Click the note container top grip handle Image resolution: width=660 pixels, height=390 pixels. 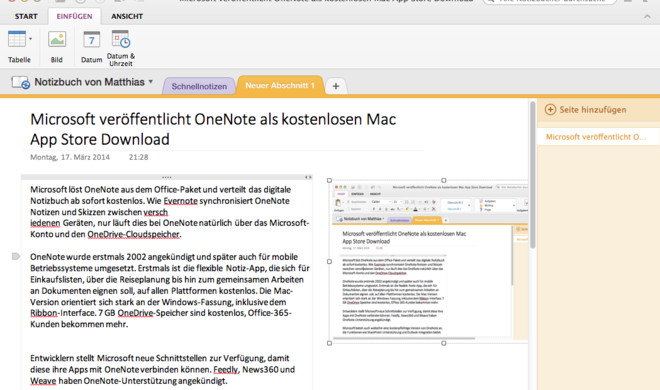tap(167, 177)
